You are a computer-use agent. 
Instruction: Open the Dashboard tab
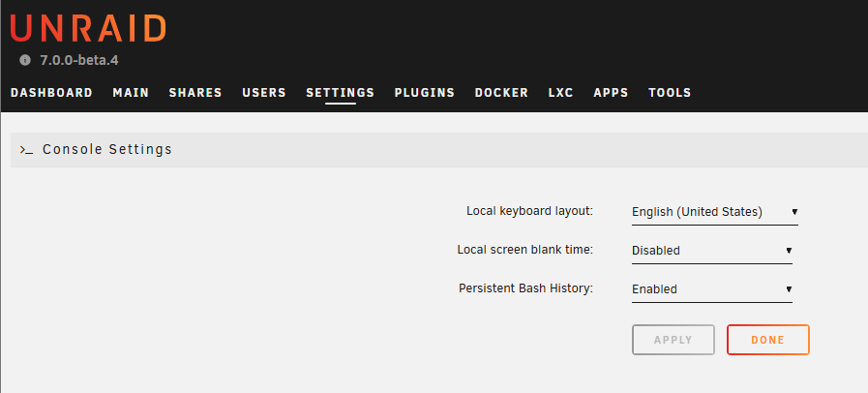click(x=51, y=92)
